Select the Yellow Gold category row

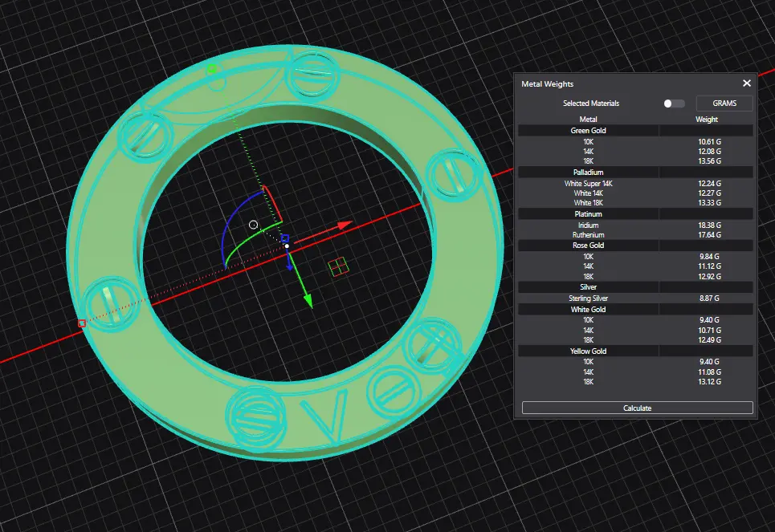click(x=635, y=351)
